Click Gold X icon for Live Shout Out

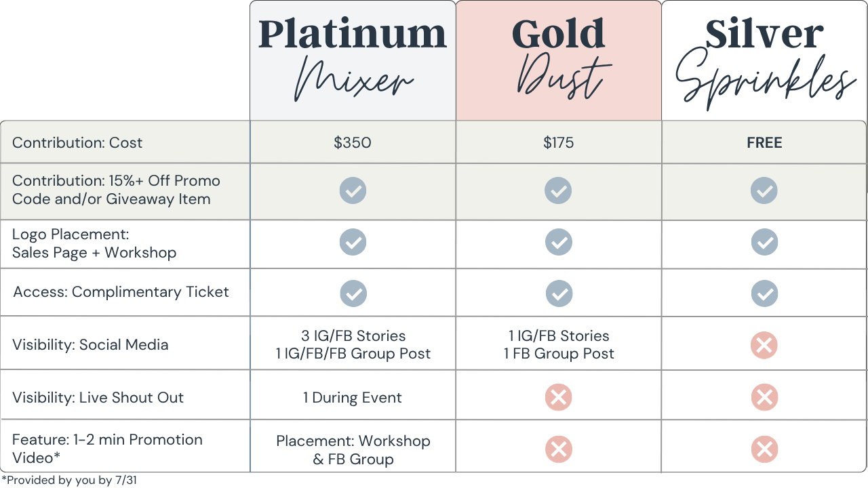pos(558,398)
